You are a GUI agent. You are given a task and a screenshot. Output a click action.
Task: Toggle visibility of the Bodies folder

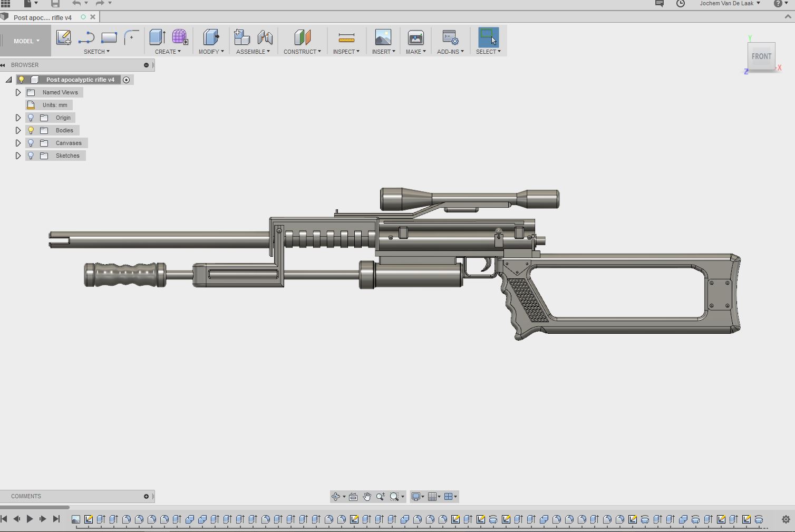tap(31, 130)
